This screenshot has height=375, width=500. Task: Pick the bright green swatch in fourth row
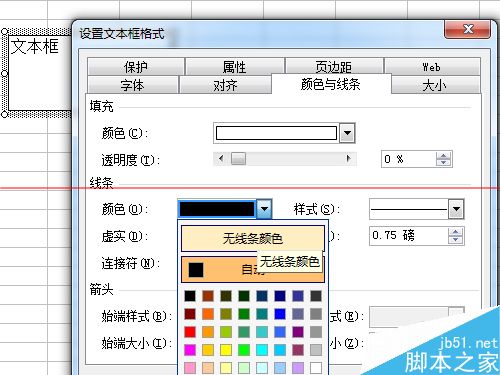244,350
